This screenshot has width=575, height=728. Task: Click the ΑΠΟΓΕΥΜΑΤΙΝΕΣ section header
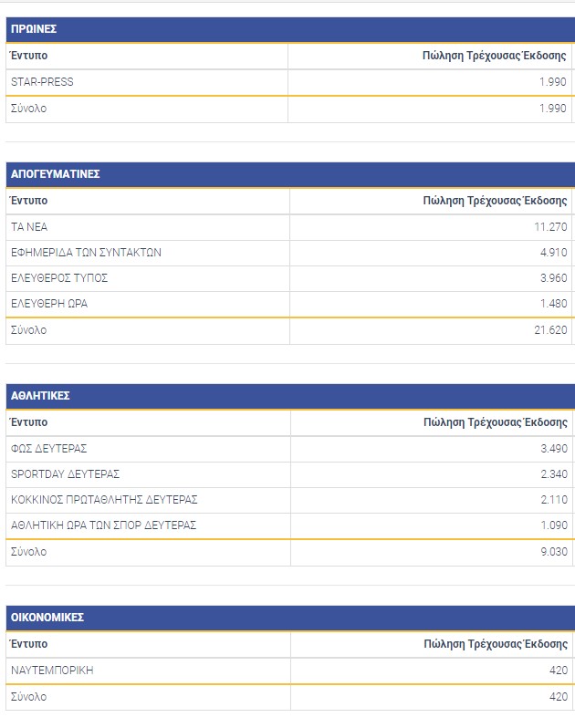coord(55,173)
